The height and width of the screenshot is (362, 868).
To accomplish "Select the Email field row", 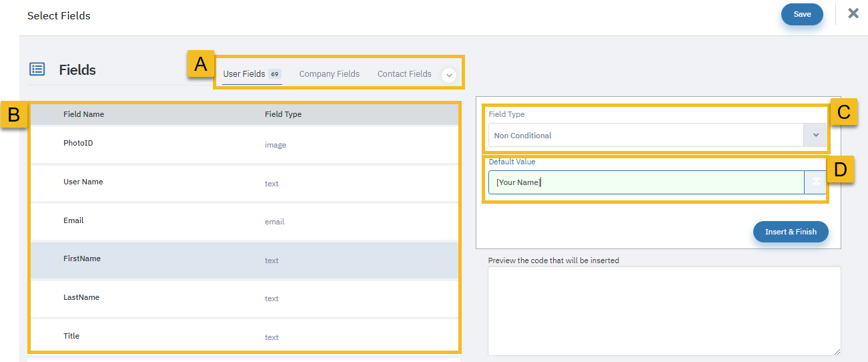I will click(x=244, y=221).
